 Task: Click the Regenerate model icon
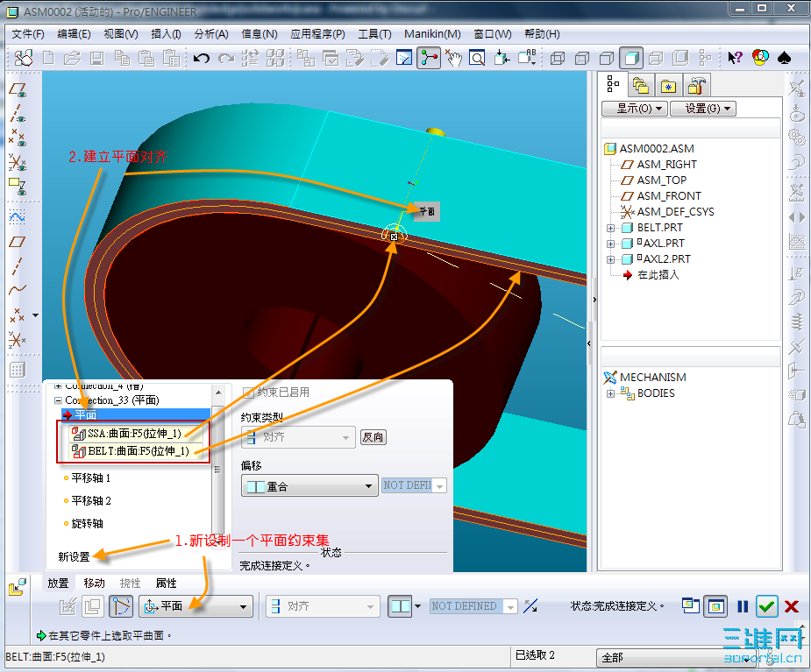(251, 58)
